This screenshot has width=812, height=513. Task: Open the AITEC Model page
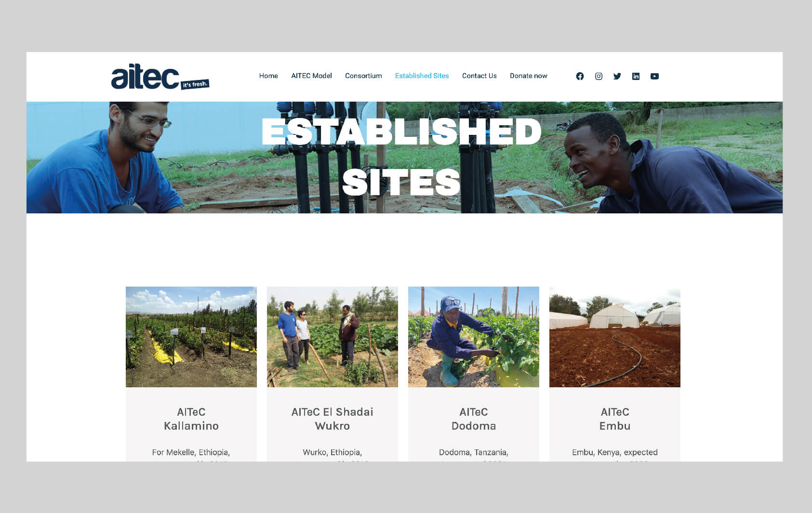pos(311,76)
